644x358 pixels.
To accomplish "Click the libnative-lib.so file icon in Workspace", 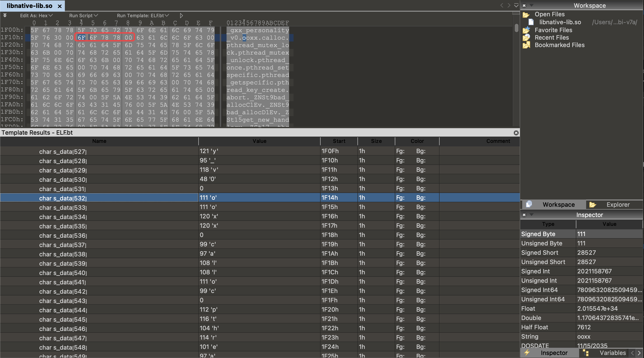I will (x=531, y=22).
